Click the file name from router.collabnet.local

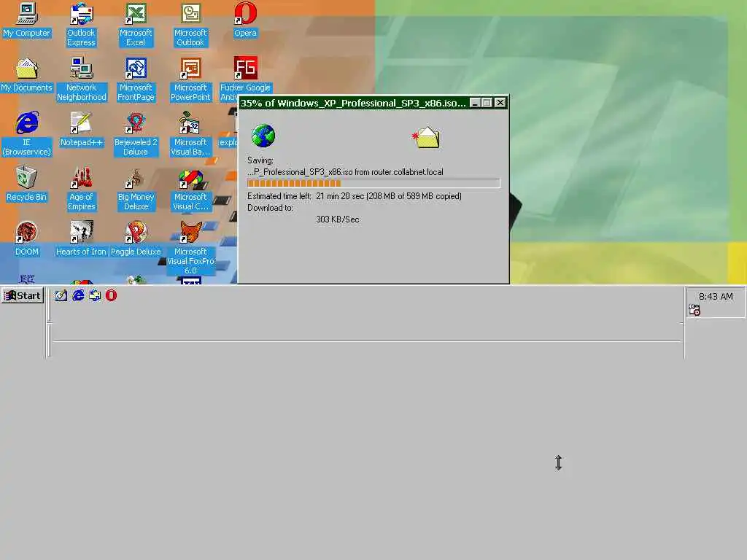[x=345, y=172]
